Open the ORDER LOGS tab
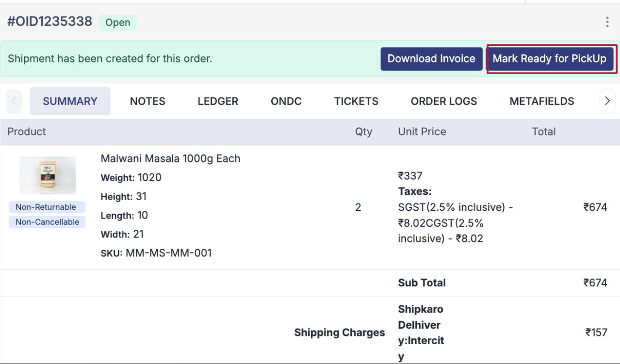 [443, 101]
